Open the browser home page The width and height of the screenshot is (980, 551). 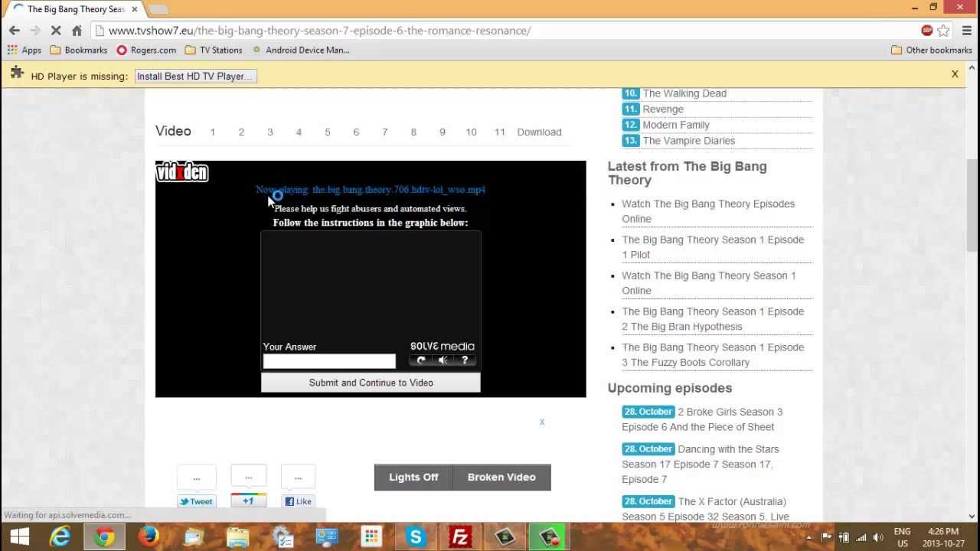pyautogui.click(x=77, y=31)
